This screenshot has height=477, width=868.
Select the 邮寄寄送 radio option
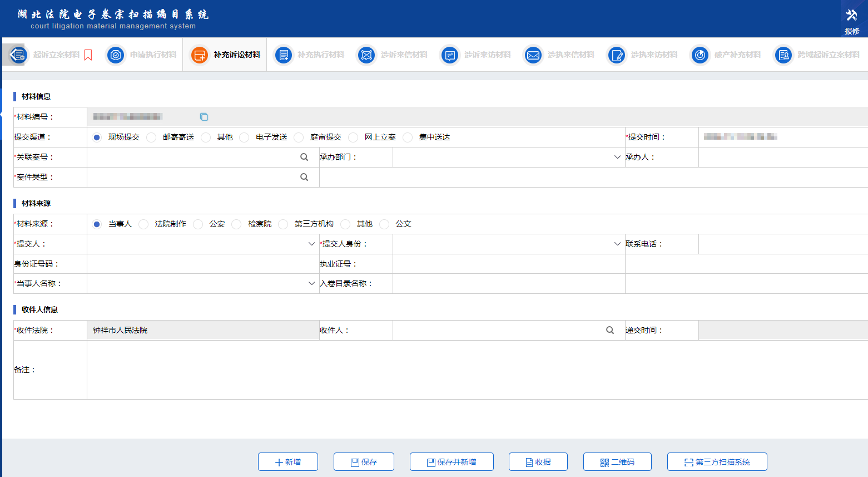coord(151,137)
